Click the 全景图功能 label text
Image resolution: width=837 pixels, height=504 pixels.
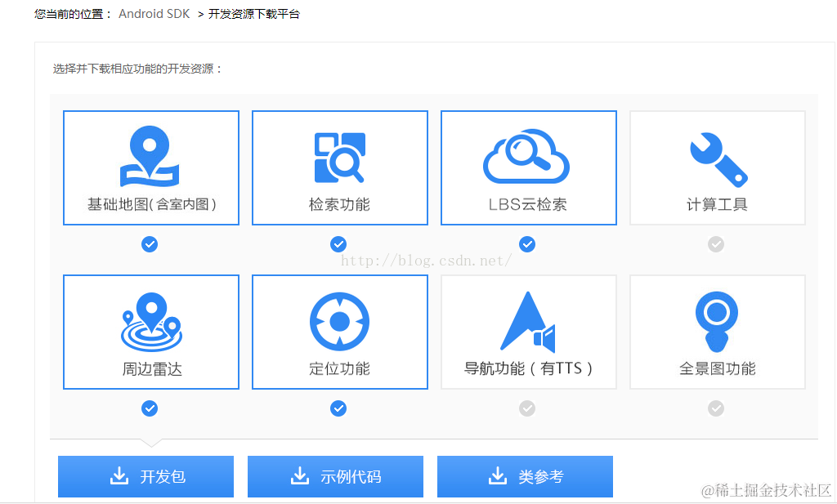pyautogui.click(x=718, y=368)
